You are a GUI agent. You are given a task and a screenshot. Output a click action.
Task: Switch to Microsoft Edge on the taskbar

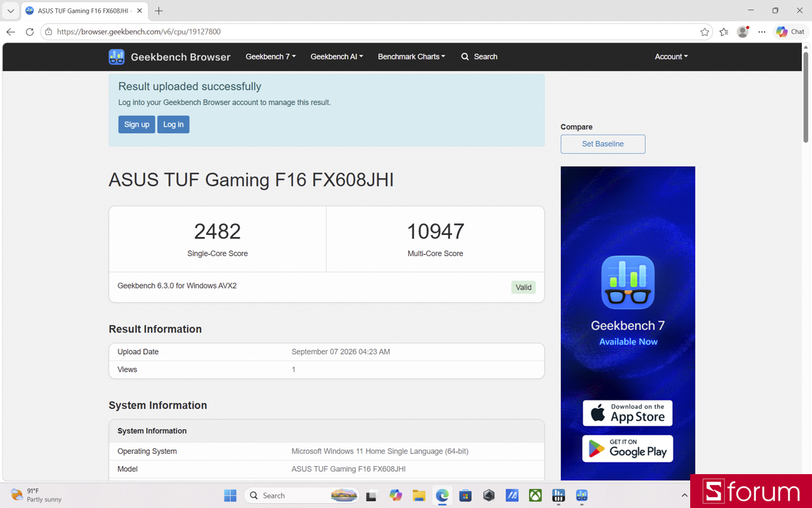443,496
